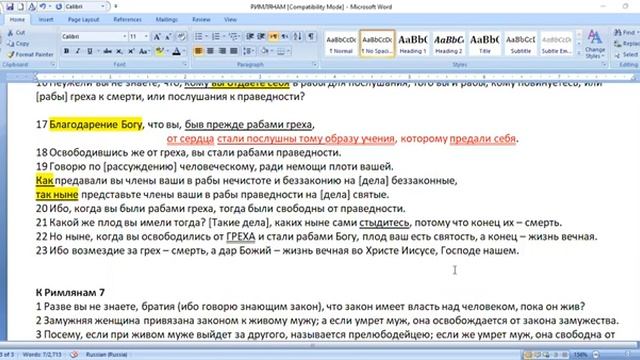
Task: Open the Select menu in Editing
Action: (x=627, y=54)
